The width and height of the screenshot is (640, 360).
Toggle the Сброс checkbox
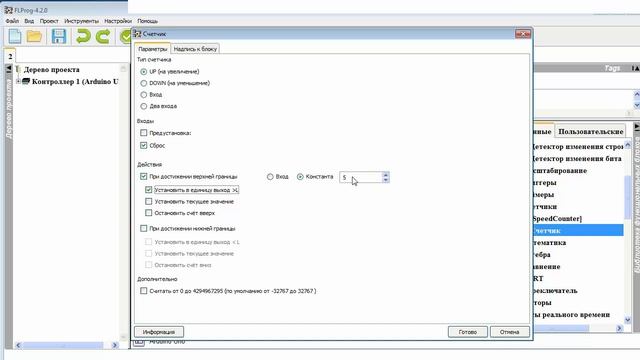[144, 145]
